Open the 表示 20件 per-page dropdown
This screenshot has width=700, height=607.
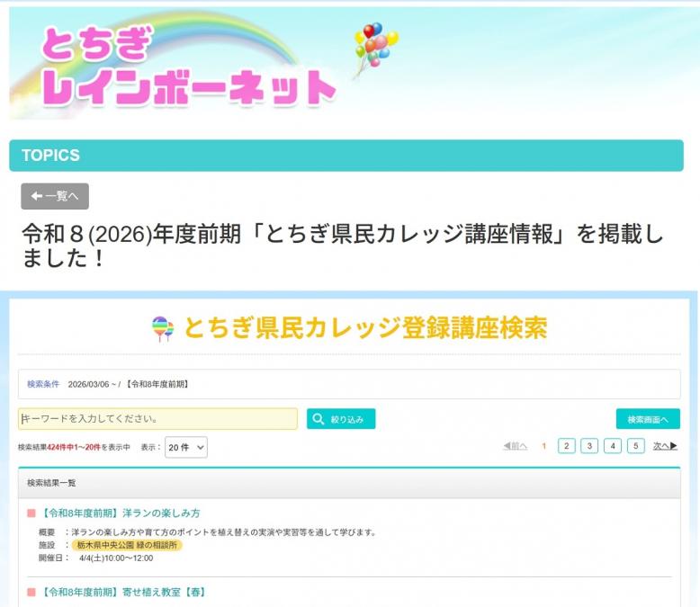click(186, 447)
